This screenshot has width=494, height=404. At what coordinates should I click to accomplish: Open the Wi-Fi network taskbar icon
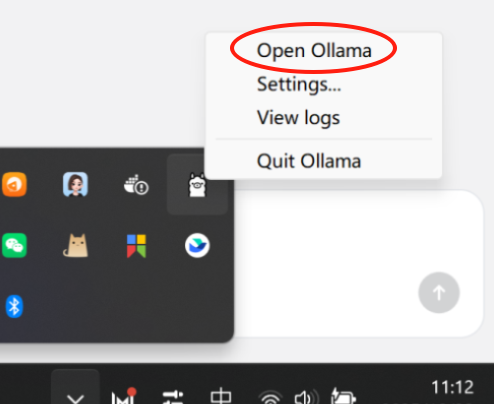[x=270, y=397]
